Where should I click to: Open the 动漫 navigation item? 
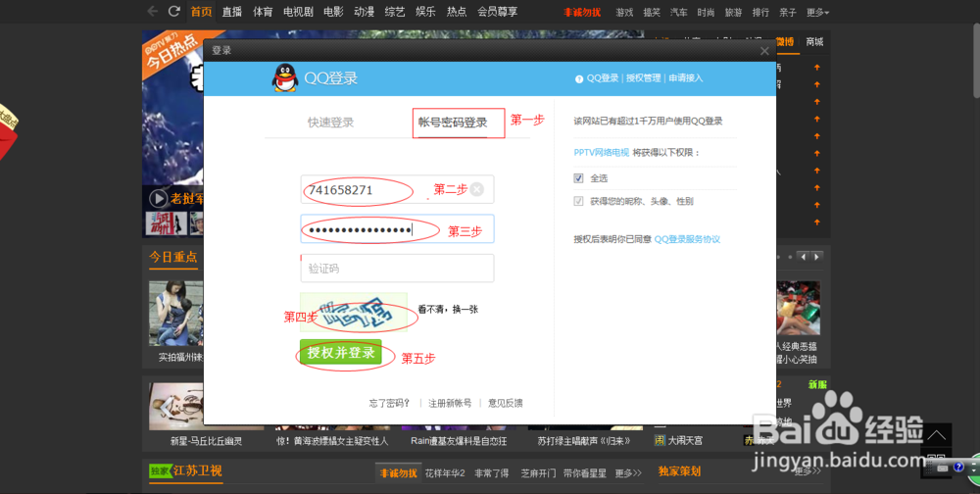[365, 11]
